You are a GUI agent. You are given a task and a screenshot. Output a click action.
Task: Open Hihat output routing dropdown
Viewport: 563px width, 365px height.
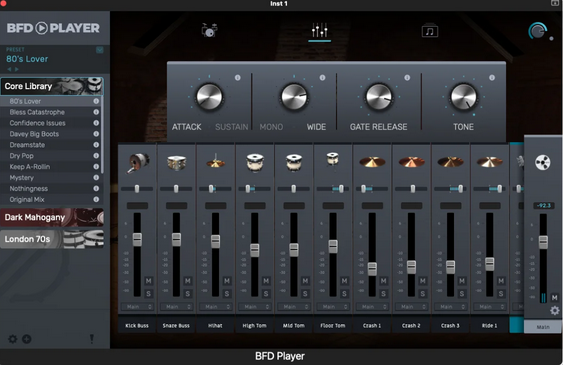215,307
